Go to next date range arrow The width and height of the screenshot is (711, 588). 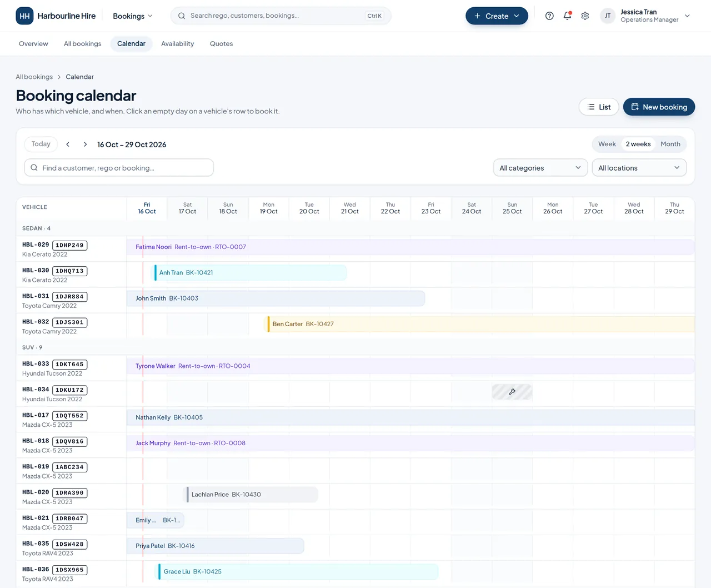pyautogui.click(x=85, y=144)
